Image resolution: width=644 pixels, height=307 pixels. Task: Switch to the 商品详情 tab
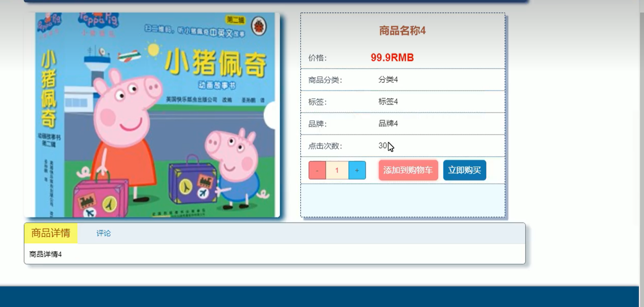point(51,233)
